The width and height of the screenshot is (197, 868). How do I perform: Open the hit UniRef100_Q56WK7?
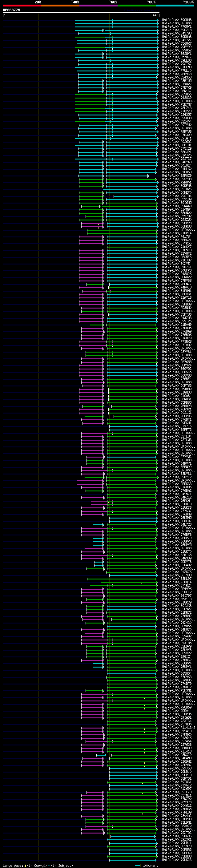coord(177,43)
